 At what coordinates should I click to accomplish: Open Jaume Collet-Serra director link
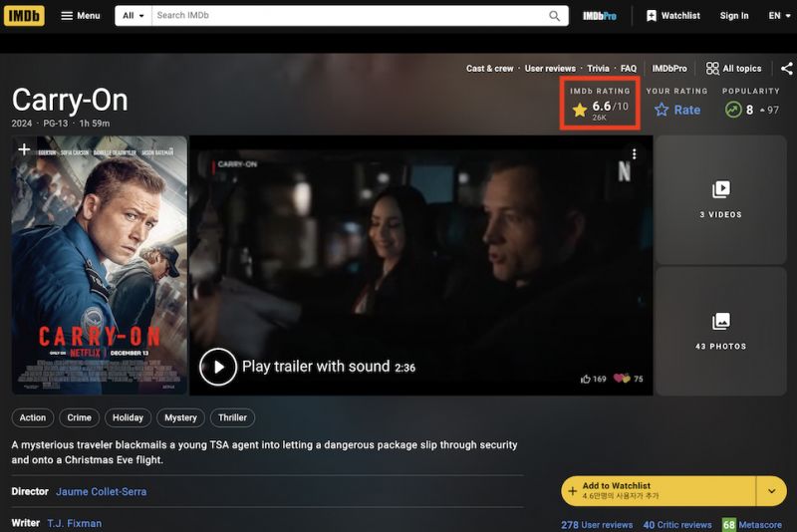pos(101,492)
